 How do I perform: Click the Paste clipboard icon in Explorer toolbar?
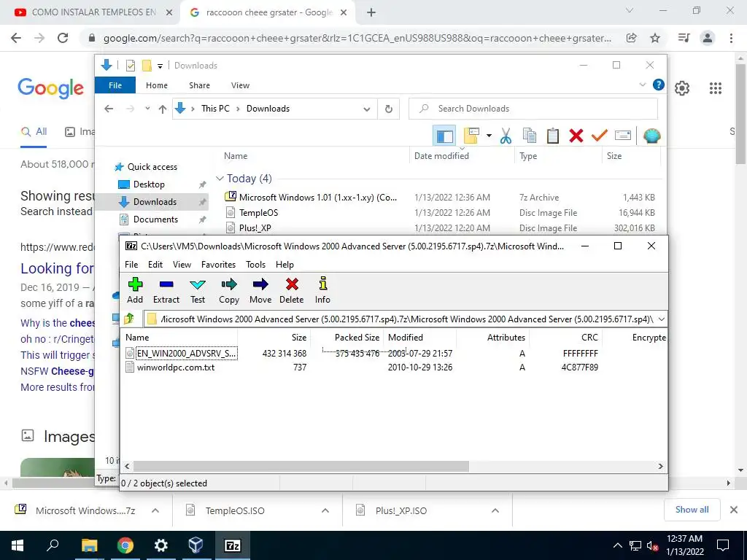553,136
